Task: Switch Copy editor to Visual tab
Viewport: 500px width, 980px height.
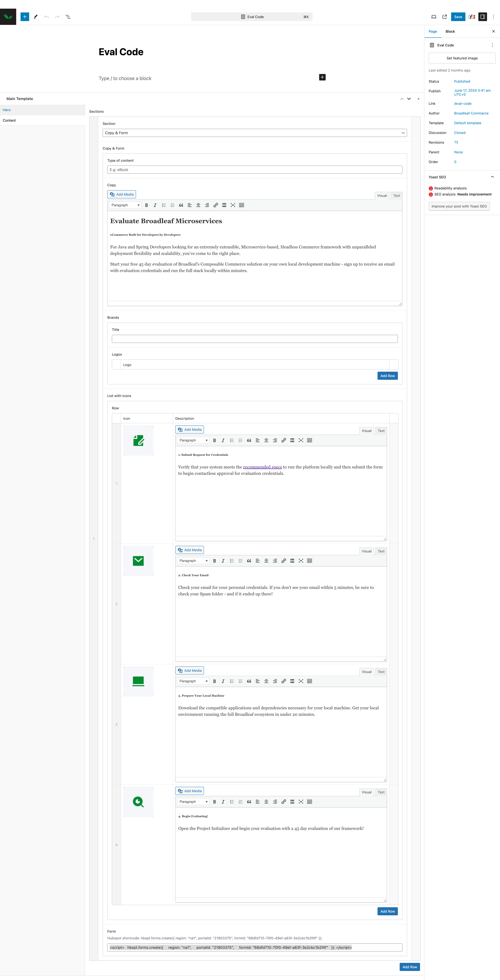Action: point(382,195)
